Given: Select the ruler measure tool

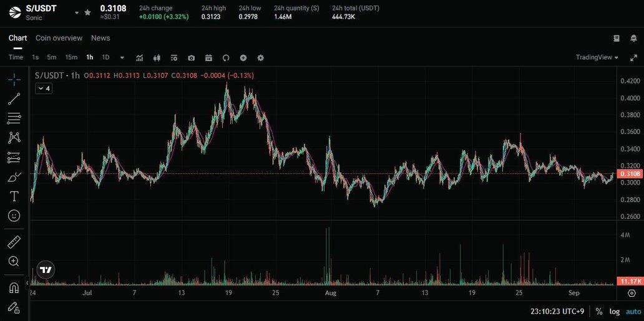Looking at the screenshot, I should pos(14,242).
